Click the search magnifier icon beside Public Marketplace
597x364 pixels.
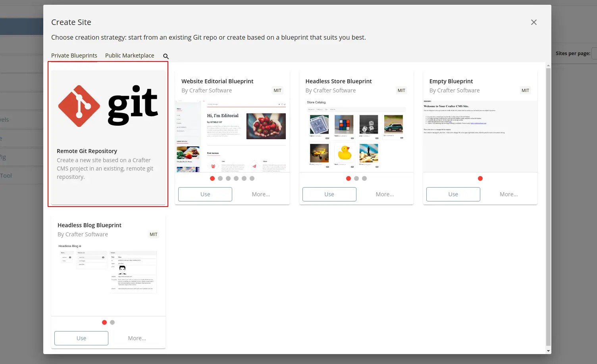166,56
